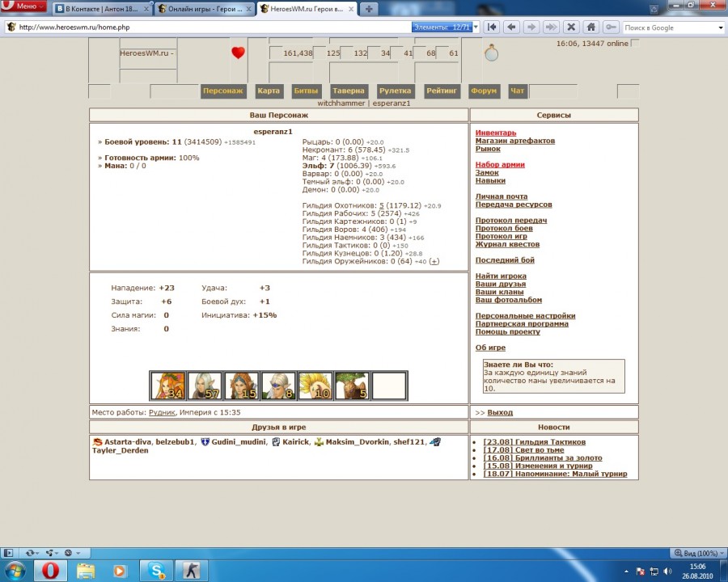This screenshot has width=728, height=582.
Task: Open the Windows Start menu
Action: (x=15, y=571)
